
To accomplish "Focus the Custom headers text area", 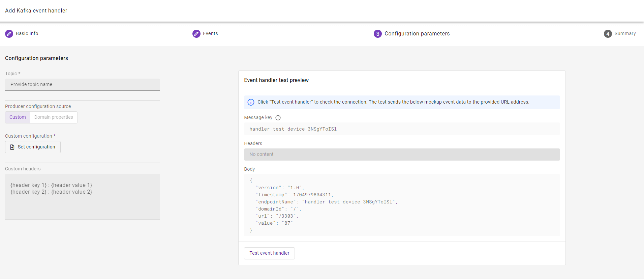I will [x=83, y=197].
